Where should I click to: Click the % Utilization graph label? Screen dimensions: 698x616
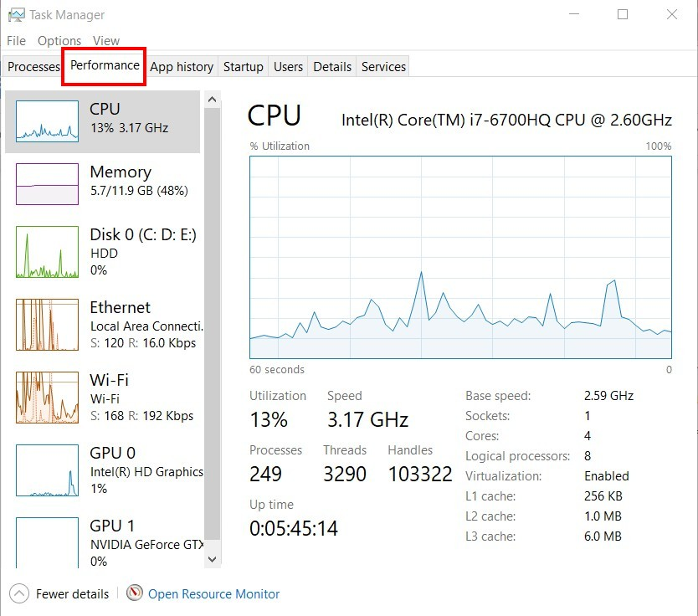[x=280, y=146]
